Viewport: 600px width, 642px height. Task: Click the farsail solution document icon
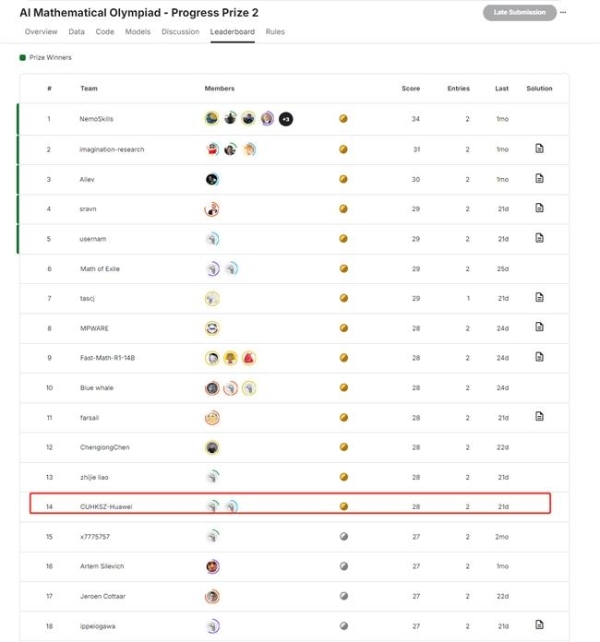click(539, 416)
